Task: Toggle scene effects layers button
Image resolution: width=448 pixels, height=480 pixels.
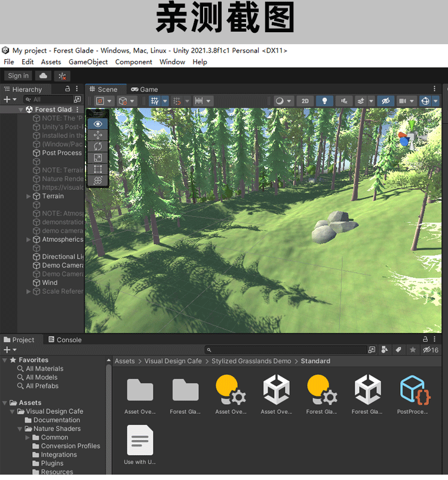Action: (361, 101)
